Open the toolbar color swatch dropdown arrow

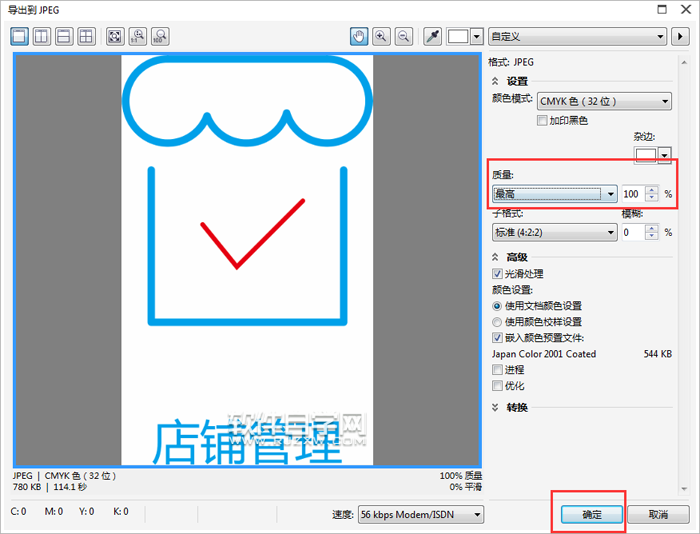point(477,36)
